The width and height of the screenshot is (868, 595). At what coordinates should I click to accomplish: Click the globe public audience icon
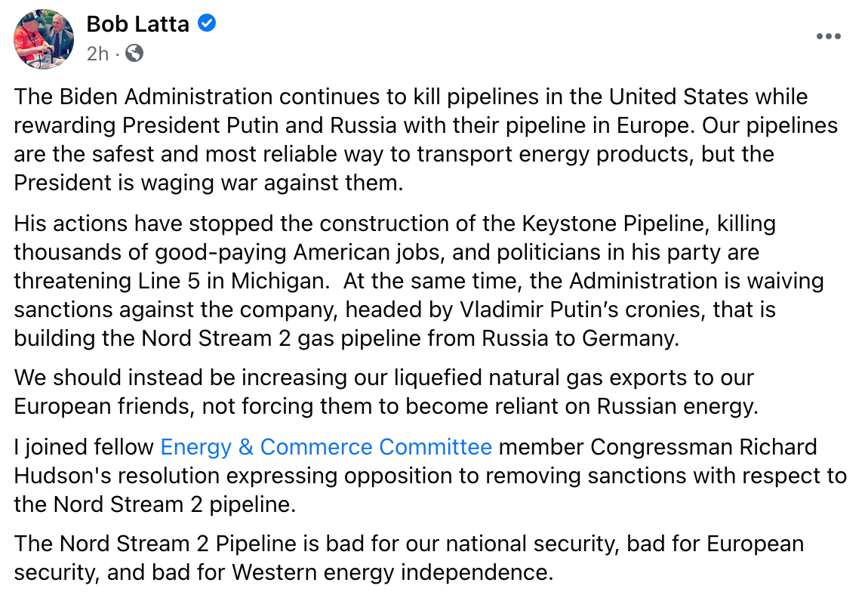pos(134,53)
